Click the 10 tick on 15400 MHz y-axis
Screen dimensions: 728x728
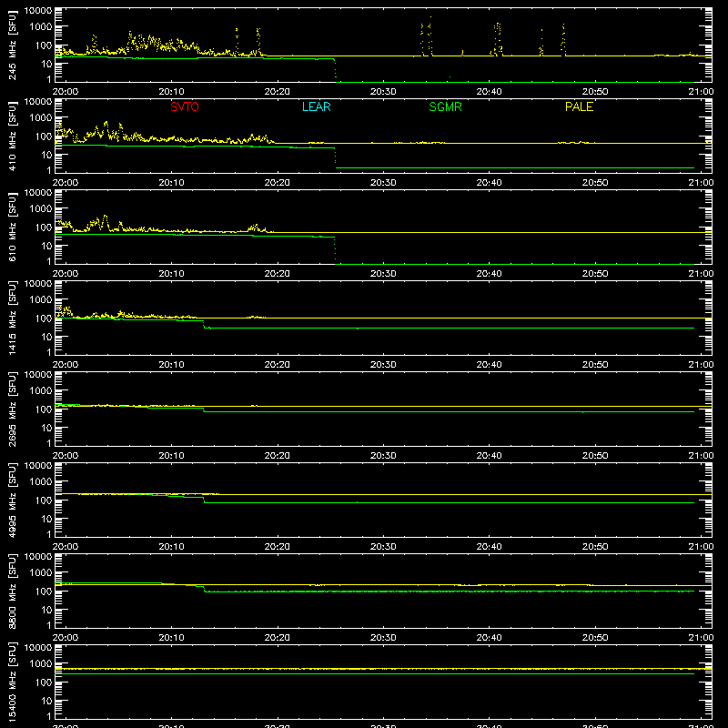(46, 701)
